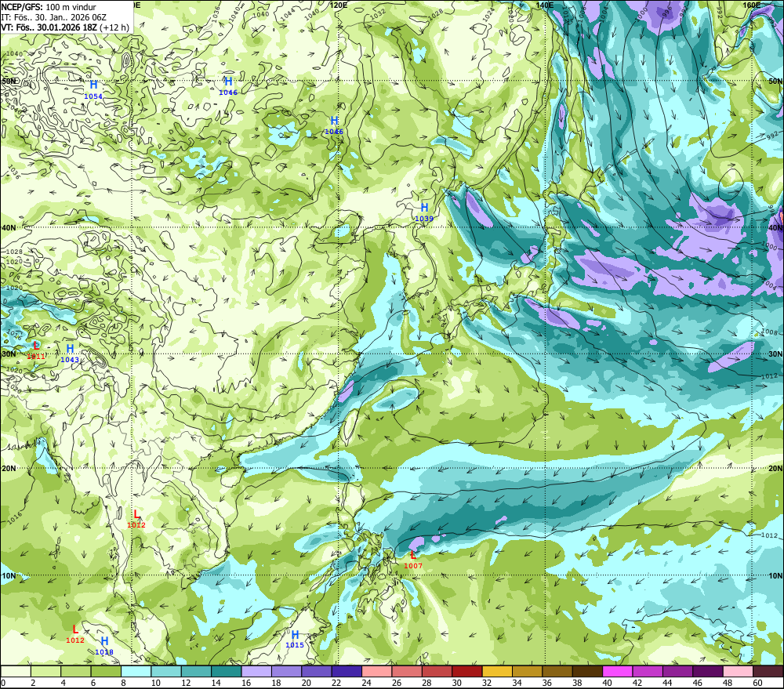Click the H 1043 high pressure marker
This screenshot has height=689, width=784.
(70, 354)
